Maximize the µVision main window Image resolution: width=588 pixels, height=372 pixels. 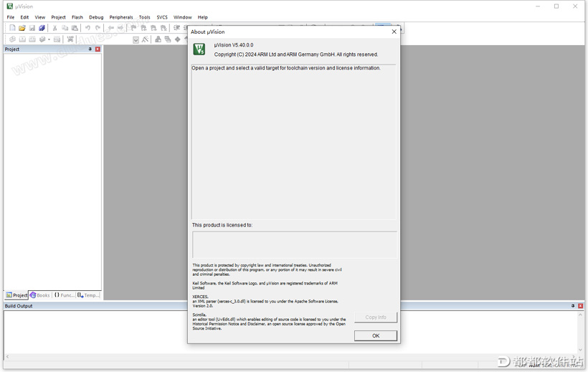coord(556,6)
